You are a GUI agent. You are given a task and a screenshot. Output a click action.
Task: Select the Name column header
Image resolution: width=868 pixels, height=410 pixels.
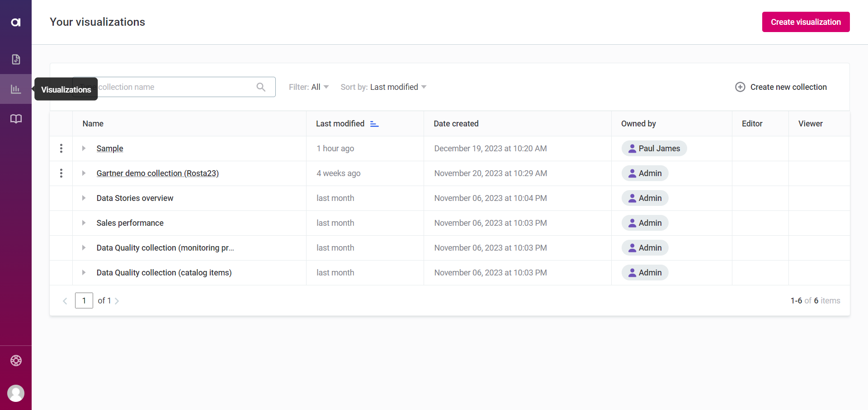click(93, 123)
